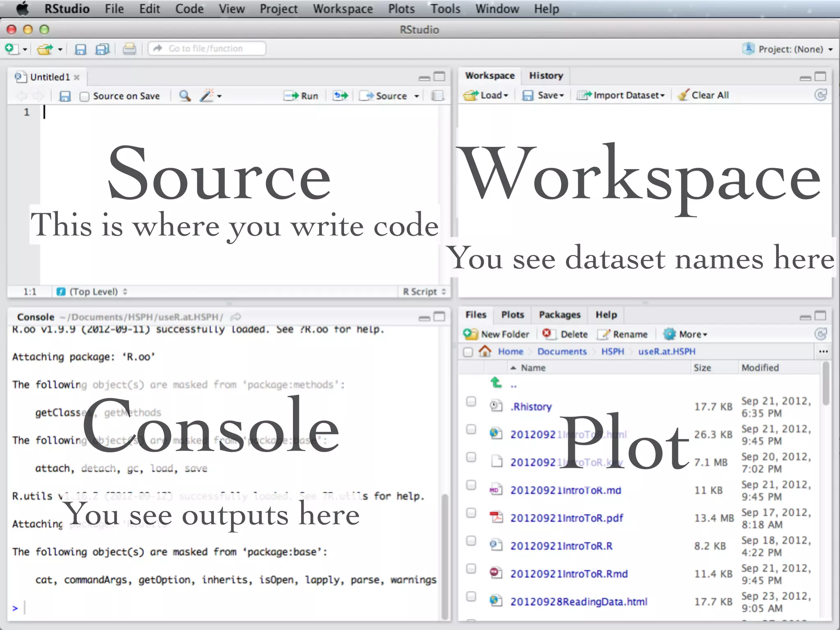
Task: Click the view working directory arrow in Console header
Action: coord(235,317)
